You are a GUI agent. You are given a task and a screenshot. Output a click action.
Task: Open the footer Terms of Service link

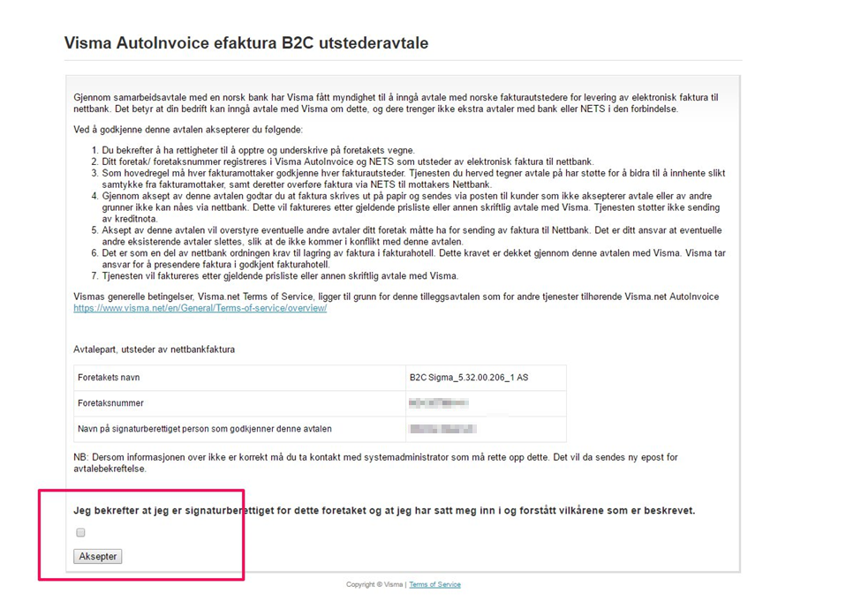click(434, 584)
